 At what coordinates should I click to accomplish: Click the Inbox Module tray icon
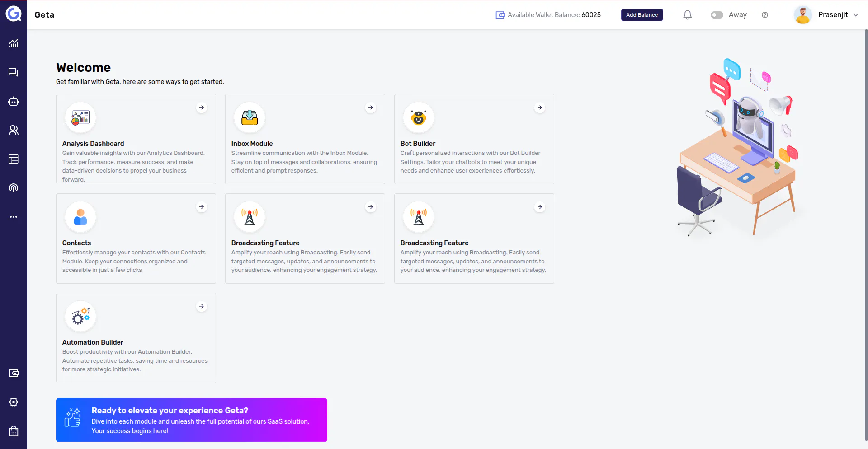(250, 117)
